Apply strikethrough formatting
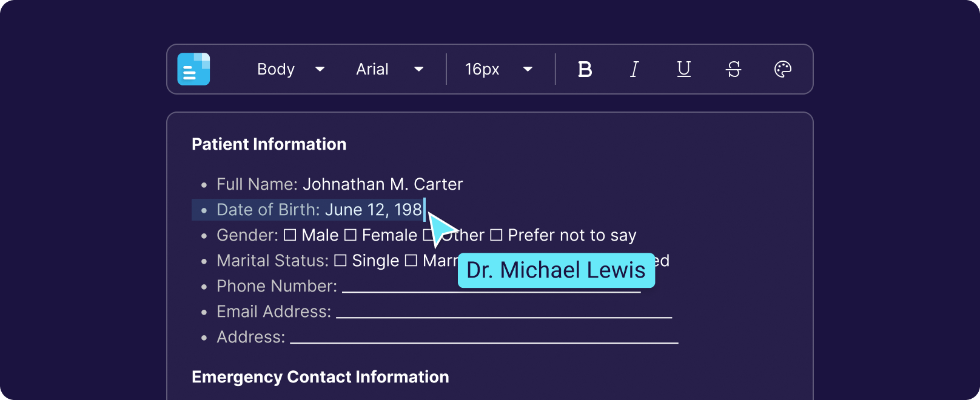 (733, 69)
